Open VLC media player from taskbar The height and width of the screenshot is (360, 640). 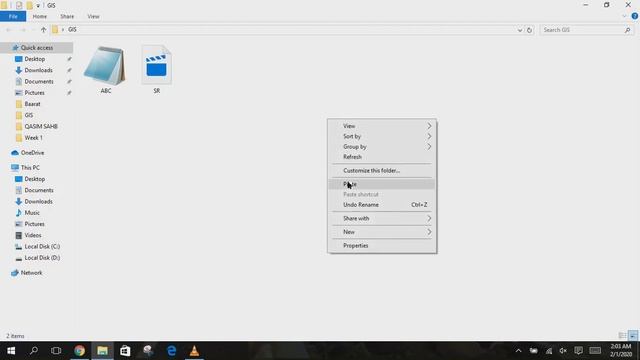pos(194,351)
